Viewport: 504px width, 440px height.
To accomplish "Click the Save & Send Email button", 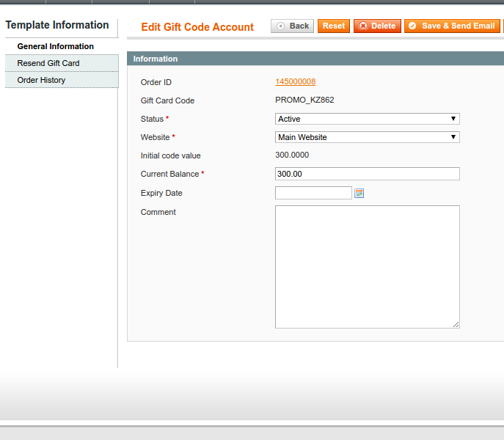I will [451, 26].
